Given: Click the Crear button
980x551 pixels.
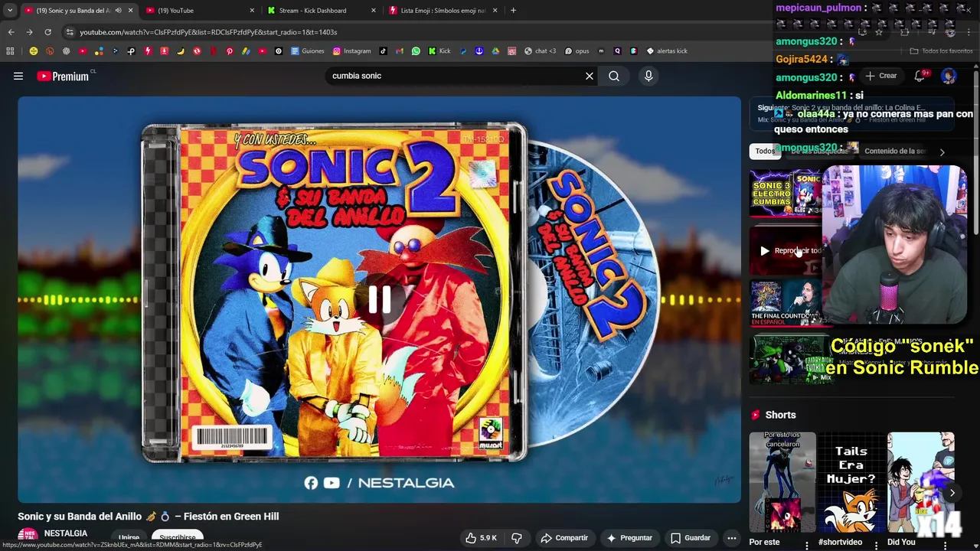Looking at the screenshot, I should pos(881,76).
